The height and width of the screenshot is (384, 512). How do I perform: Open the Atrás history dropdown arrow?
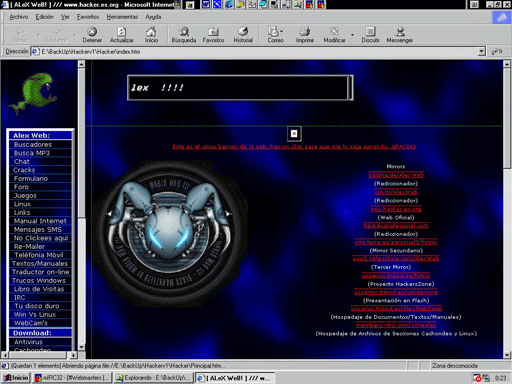coord(38,34)
